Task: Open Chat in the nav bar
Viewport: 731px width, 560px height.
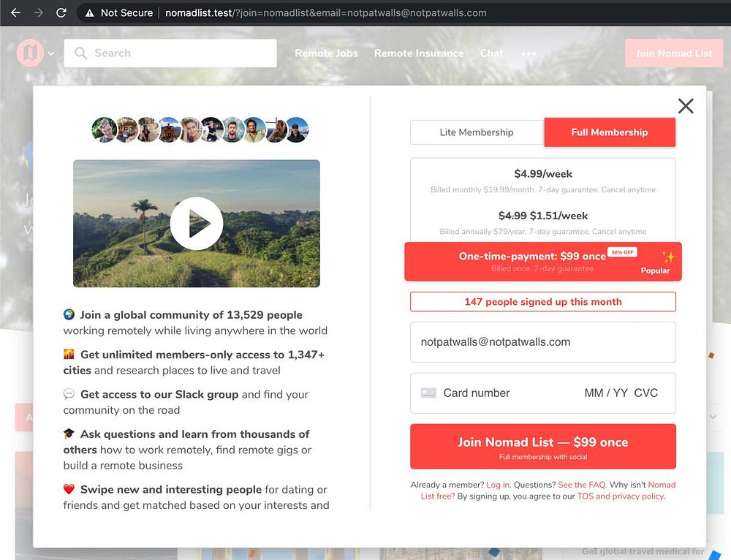Action: [x=491, y=53]
